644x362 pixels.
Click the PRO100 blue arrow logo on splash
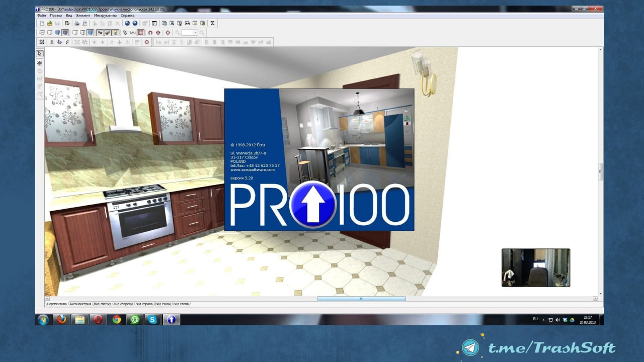coord(312,205)
